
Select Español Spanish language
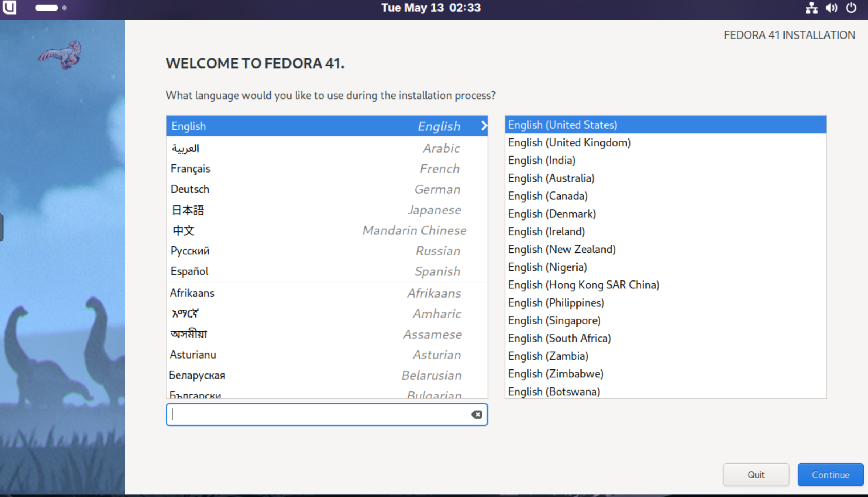tap(326, 271)
